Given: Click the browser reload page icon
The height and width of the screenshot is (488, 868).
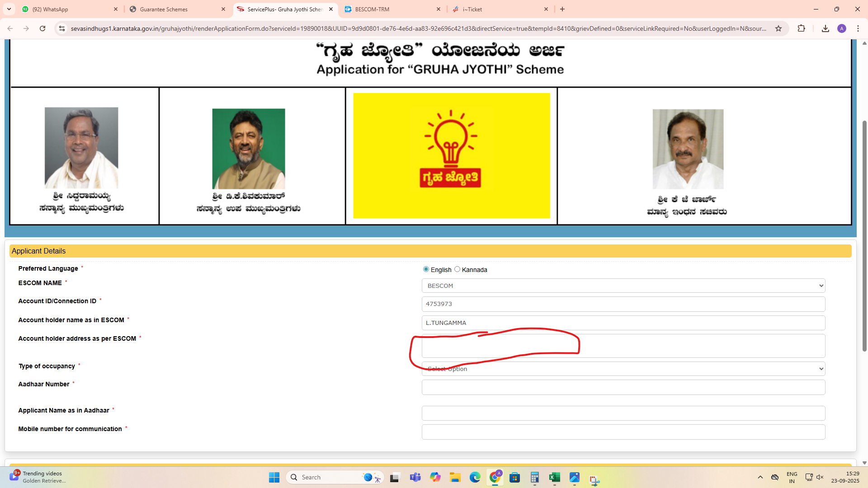Looking at the screenshot, I should point(42,28).
